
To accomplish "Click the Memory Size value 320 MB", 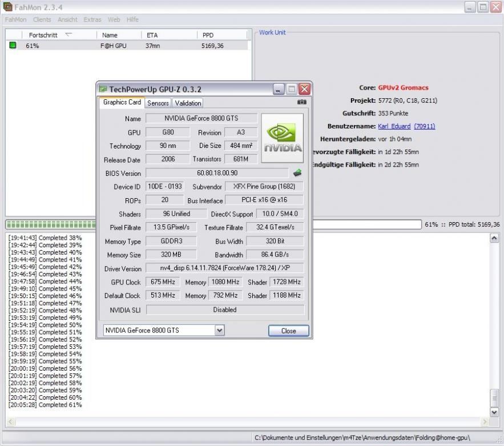I will [171, 255].
